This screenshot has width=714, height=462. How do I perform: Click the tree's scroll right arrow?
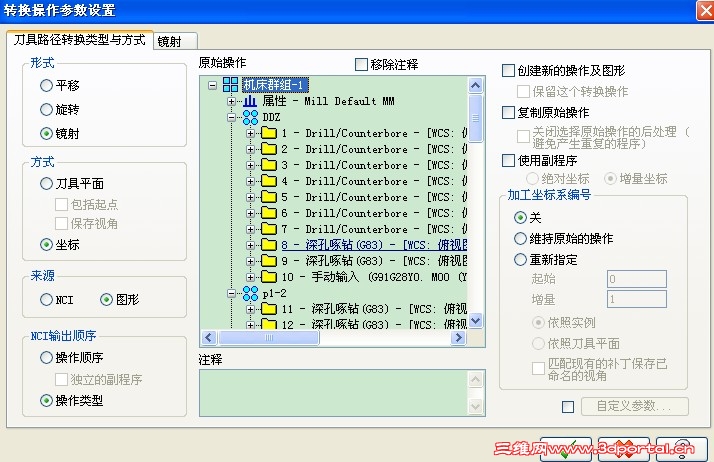pos(459,337)
